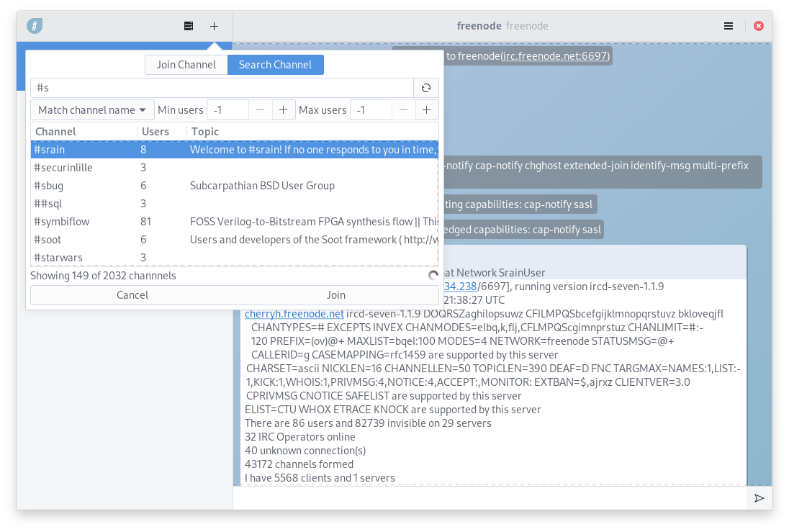Open the hamburger menu in chat header

(x=729, y=26)
